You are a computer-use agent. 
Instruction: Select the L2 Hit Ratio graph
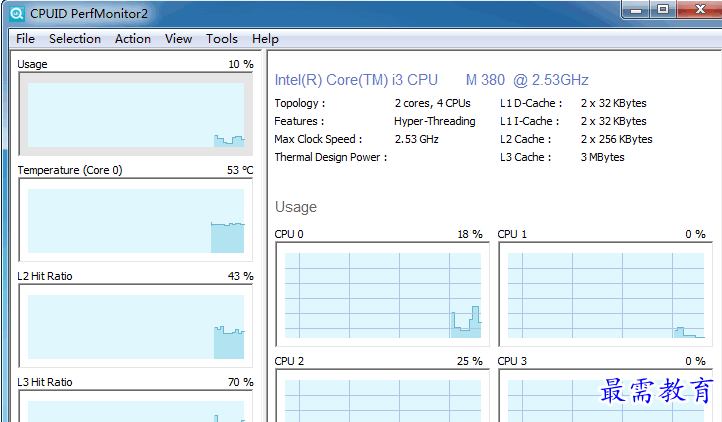click(x=136, y=326)
